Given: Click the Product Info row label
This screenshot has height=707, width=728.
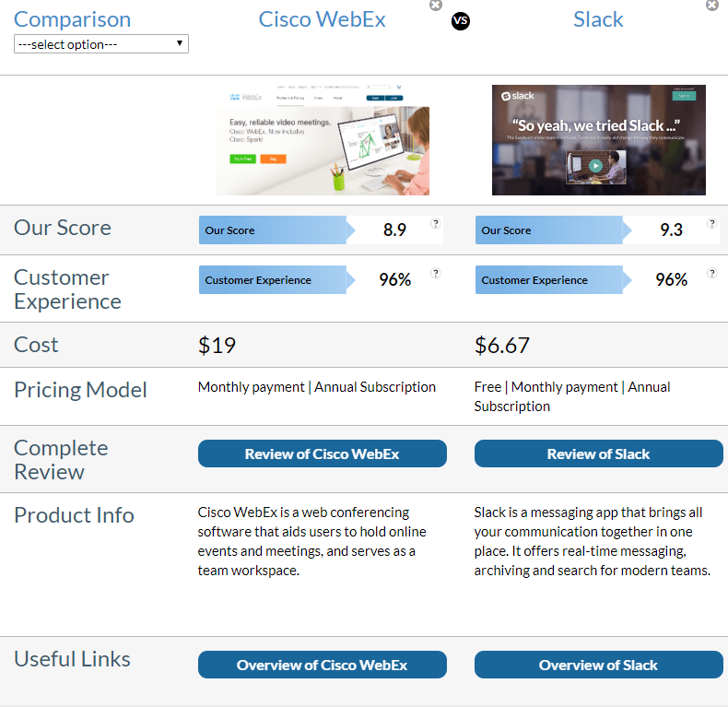Looking at the screenshot, I should point(75,515).
